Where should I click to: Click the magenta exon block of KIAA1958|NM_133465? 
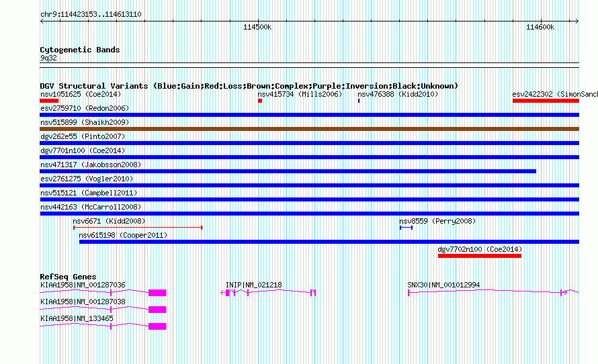pos(157,326)
